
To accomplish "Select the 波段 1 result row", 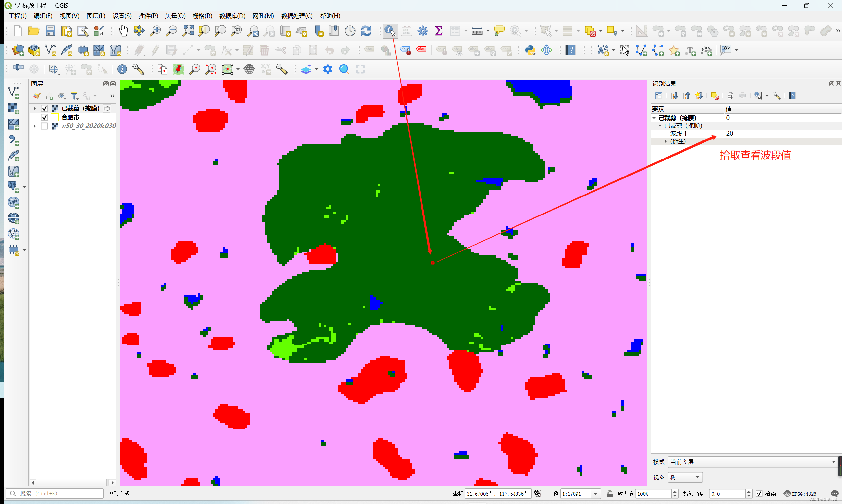I will (746, 134).
